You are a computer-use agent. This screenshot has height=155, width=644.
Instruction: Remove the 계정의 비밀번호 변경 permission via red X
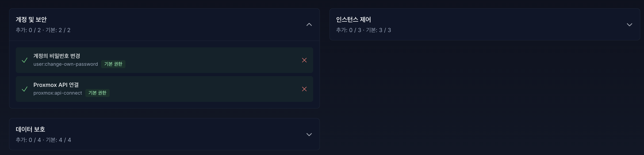[304, 60]
